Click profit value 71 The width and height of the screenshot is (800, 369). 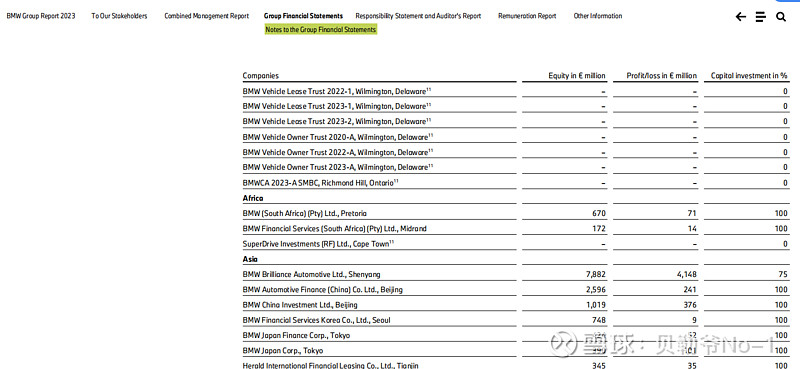tap(692, 213)
